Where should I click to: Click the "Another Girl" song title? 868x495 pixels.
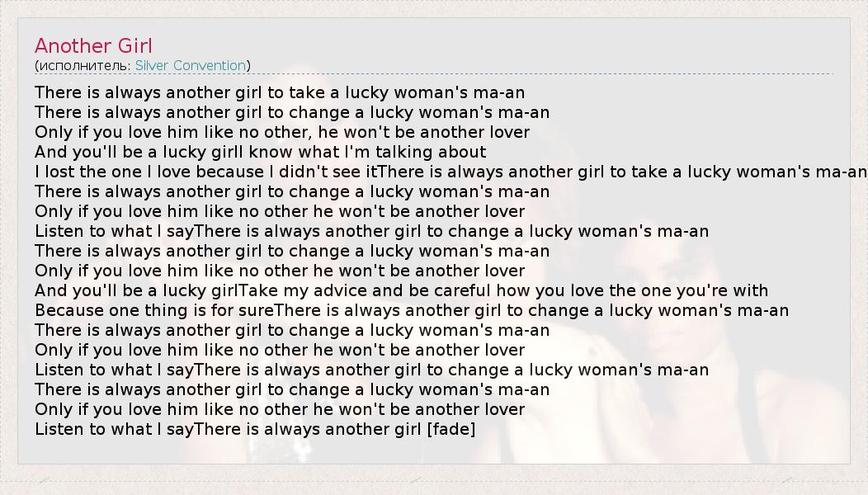point(93,46)
